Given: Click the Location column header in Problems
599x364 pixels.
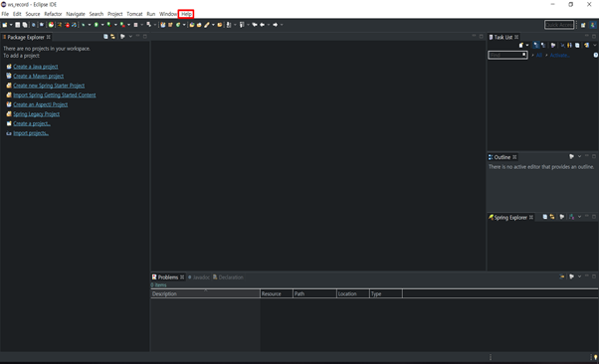Looking at the screenshot, I should tap(353, 293).
